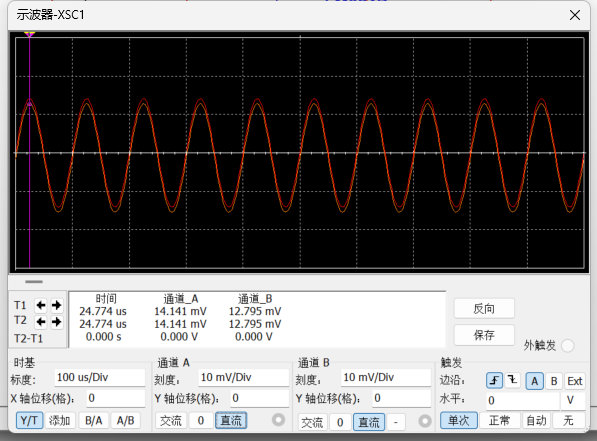Image resolution: width=597 pixels, height=441 pixels.
Task: Select 单次 trigger mode
Action: pyautogui.click(x=459, y=420)
